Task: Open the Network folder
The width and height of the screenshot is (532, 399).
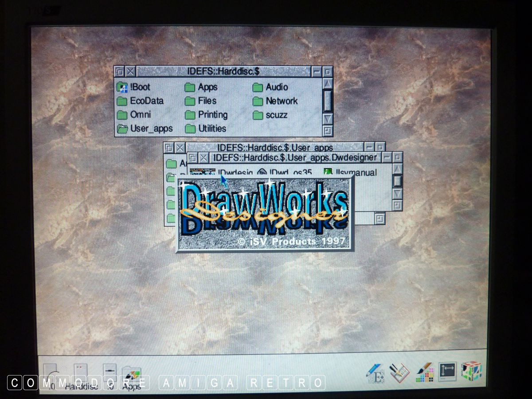Action: 258,101
